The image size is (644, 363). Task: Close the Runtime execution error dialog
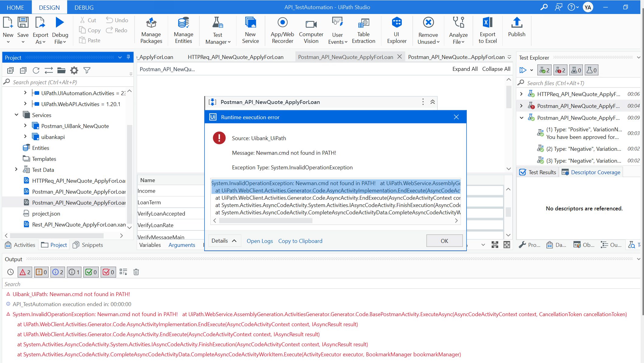coord(456,117)
